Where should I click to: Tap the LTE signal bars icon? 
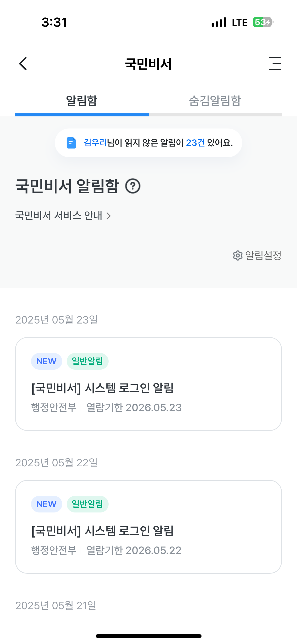tap(219, 22)
